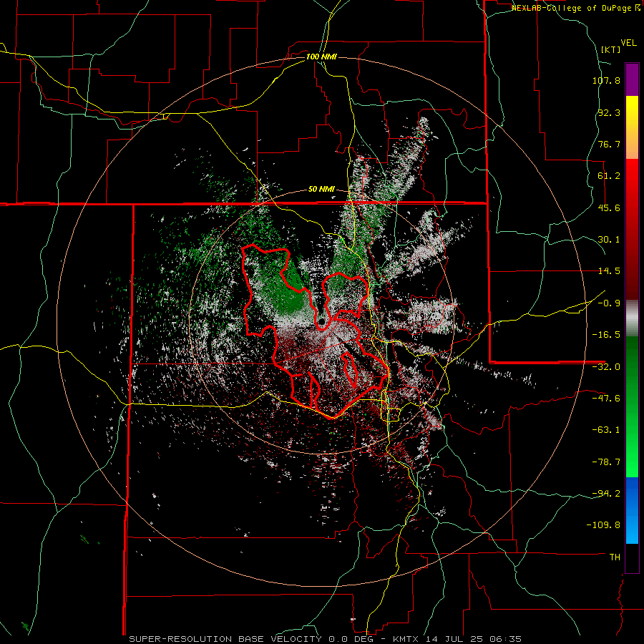Click the purple segment of the velocity color bar
Screen dimensions: 644x644
point(632,79)
